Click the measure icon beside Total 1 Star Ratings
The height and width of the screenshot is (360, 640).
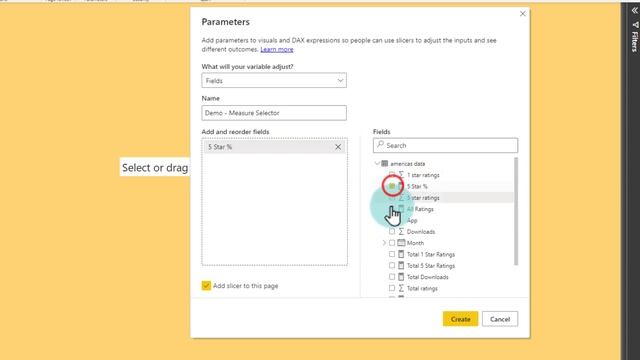pos(401,254)
